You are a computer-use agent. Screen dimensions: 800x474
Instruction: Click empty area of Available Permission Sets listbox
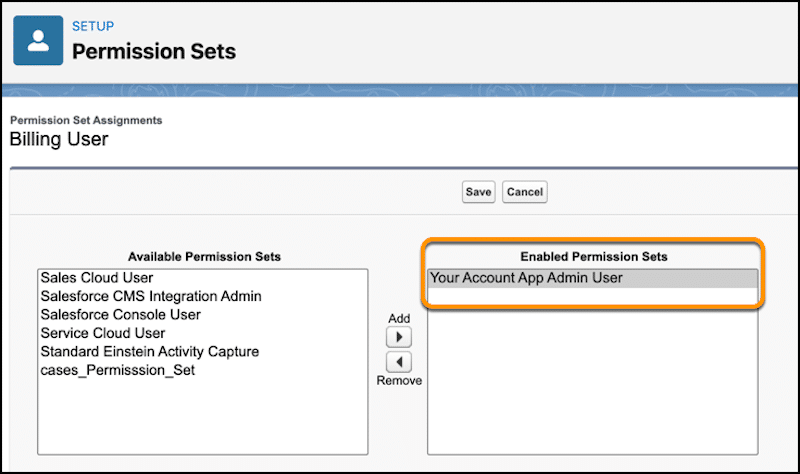point(203,416)
